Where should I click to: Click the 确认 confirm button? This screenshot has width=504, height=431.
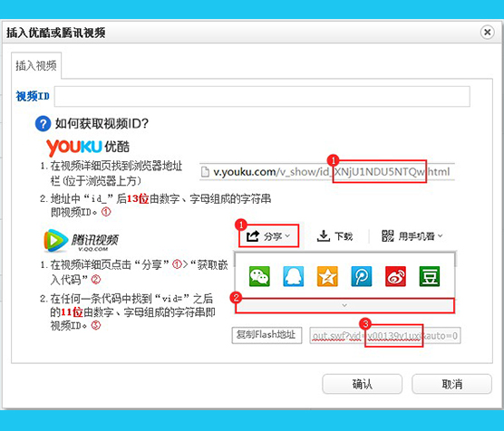pyautogui.click(x=363, y=384)
